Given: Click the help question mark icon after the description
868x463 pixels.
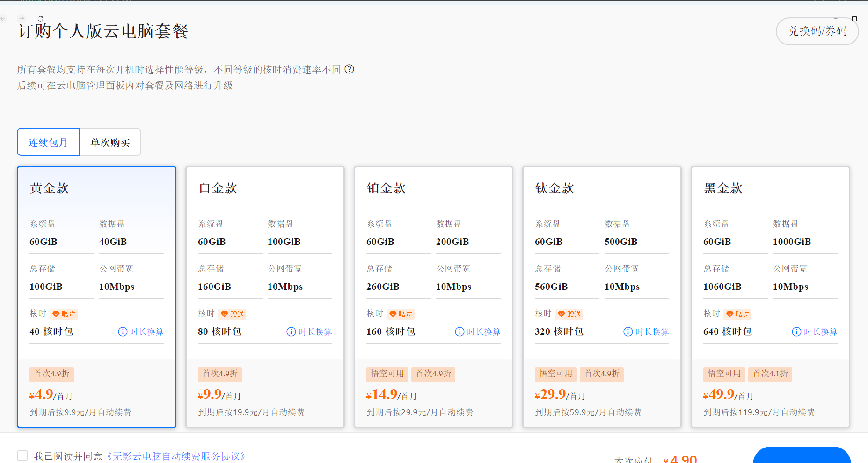Looking at the screenshot, I should tap(350, 69).
